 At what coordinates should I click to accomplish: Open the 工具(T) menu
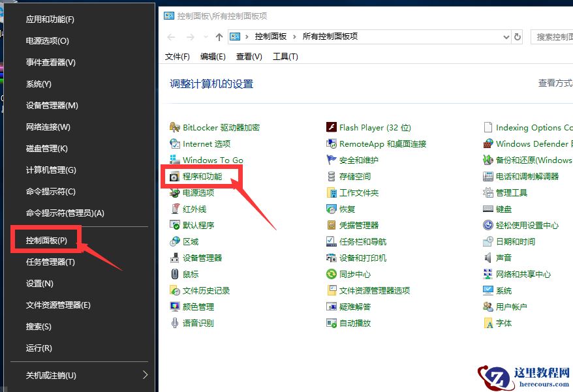pyautogui.click(x=284, y=57)
